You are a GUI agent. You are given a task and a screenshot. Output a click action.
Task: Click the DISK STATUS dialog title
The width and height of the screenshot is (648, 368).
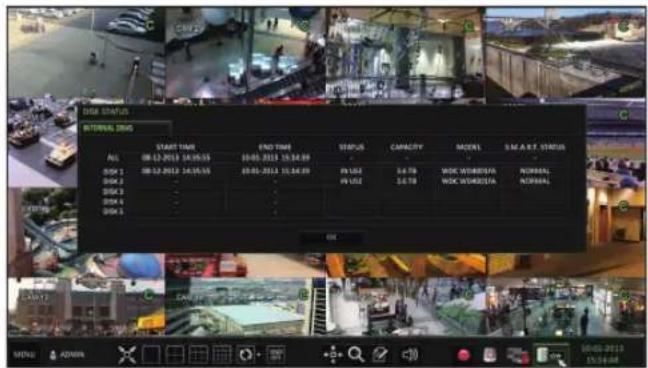pyautogui.click(x=105, y=112)
